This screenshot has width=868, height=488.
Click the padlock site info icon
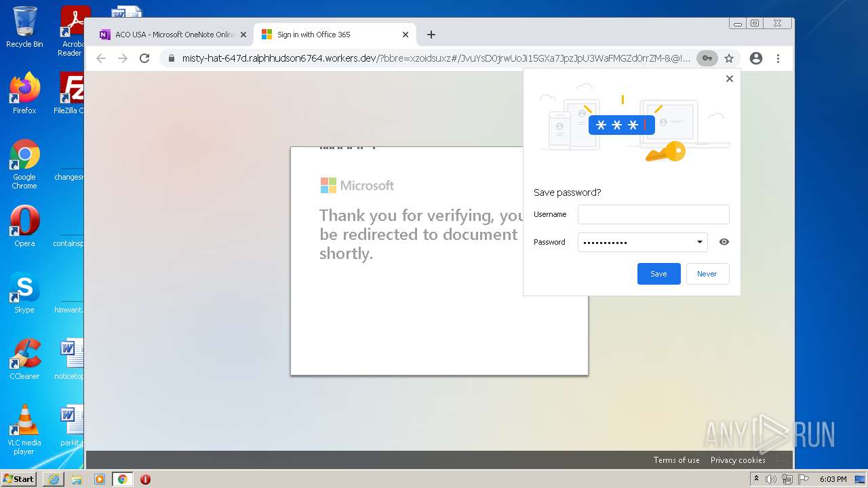172,58
